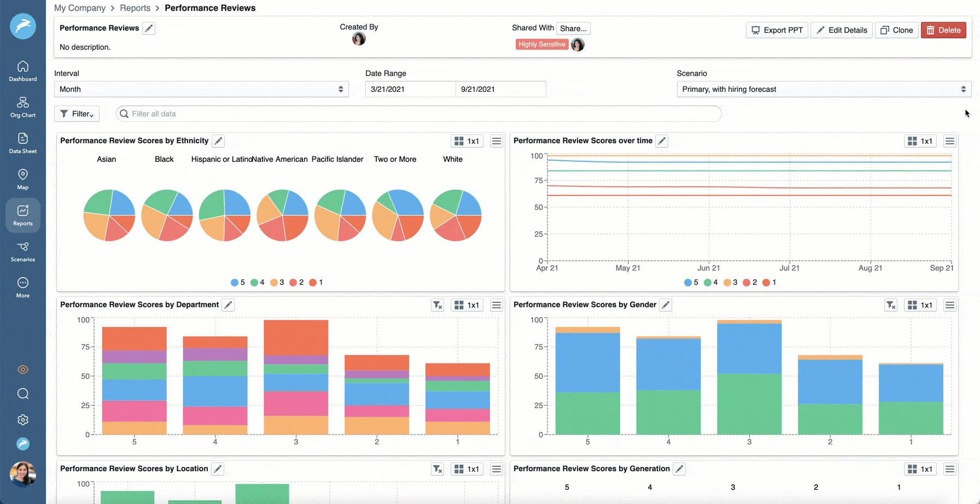Open the Interval dropdown set to Month

[x=201, y=89]
